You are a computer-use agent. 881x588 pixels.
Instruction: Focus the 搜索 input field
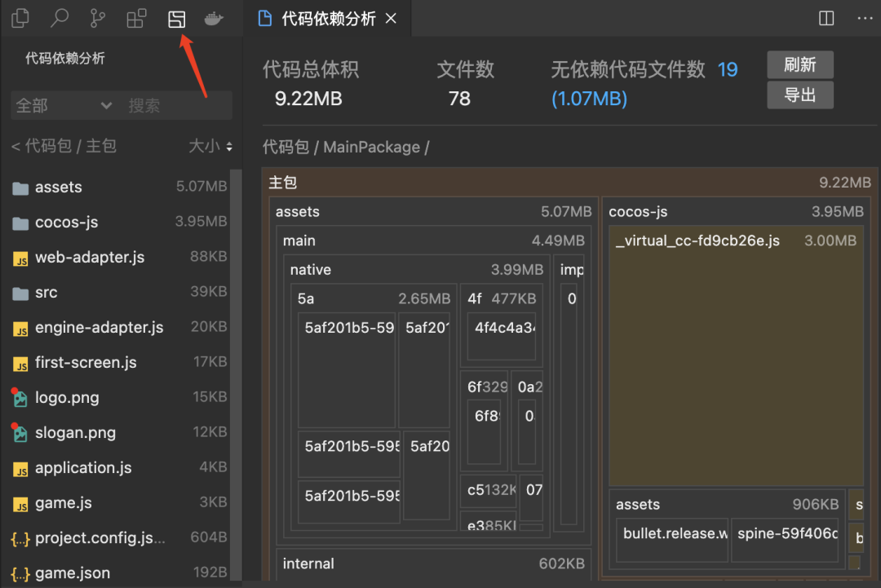pyautogui.click(x=177, y=105)
